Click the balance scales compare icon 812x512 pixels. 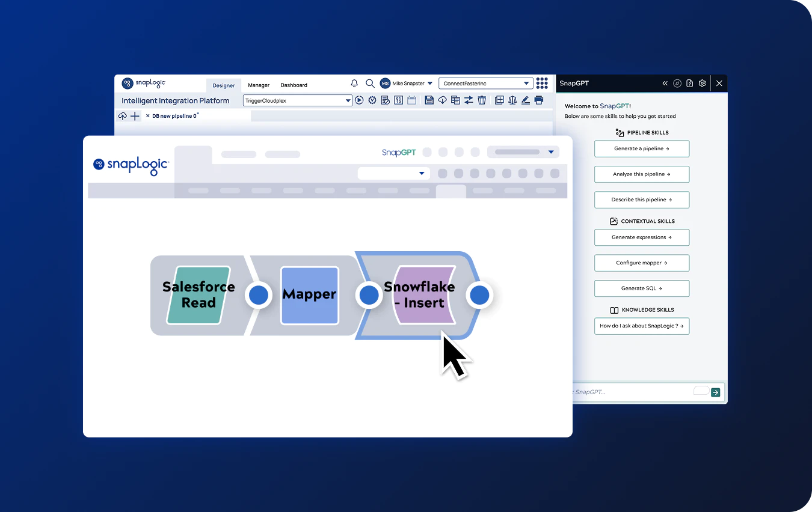pyautogui.click(x=512, y=100)
